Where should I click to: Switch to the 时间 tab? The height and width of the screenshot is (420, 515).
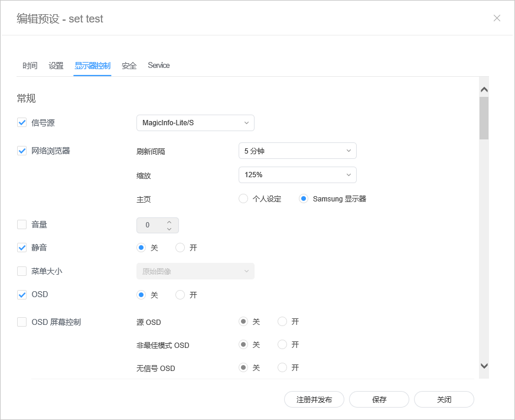(x=30, y=66)
